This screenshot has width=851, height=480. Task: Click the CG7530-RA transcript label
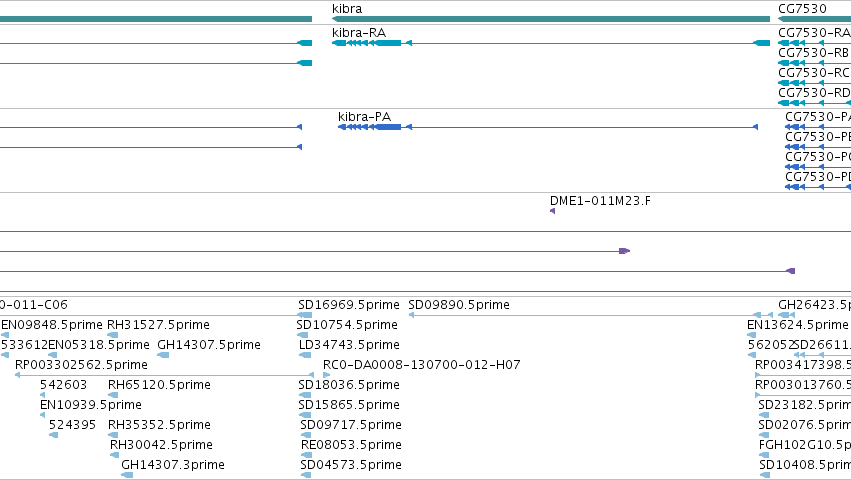pos(814,33)
